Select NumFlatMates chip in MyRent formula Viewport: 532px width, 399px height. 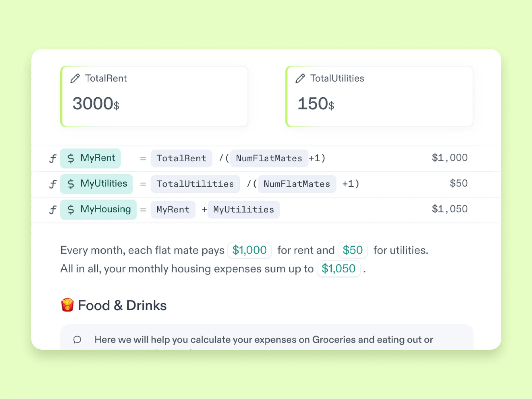(x=269, y=158)
